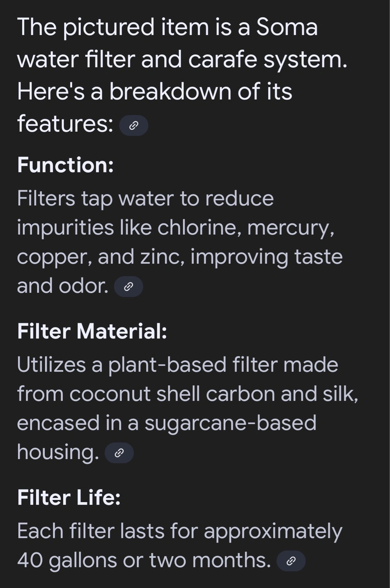Tap the line "impurities like chlorine, mercury,"
Image resolution: width=390 pixels, height=588 pixels.
click(176, 228)
